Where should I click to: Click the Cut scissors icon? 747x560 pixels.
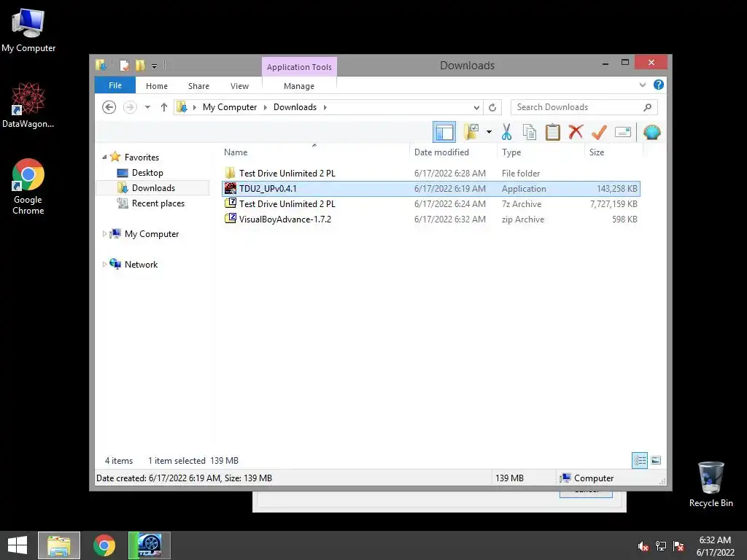click(x=506, y=132)
